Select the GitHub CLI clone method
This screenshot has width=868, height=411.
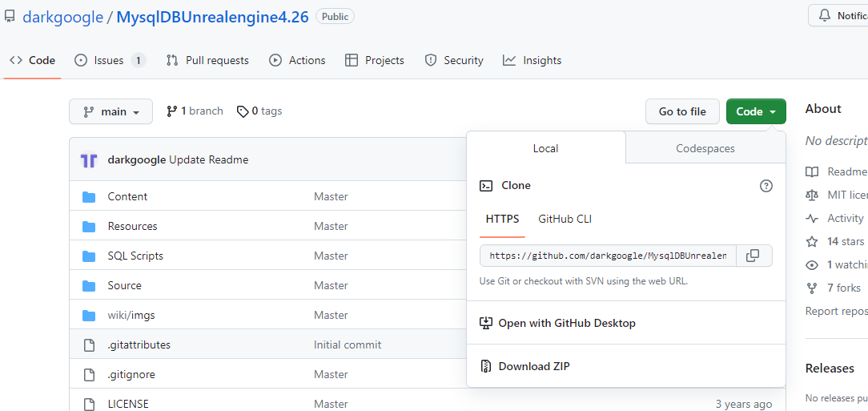pyautogui.click(x=565, y=219)
